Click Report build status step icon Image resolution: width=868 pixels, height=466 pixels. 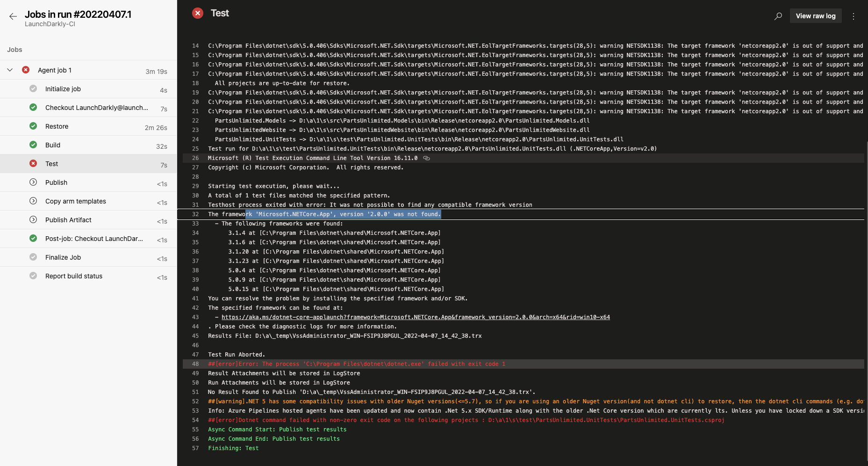tap(33, 276)
